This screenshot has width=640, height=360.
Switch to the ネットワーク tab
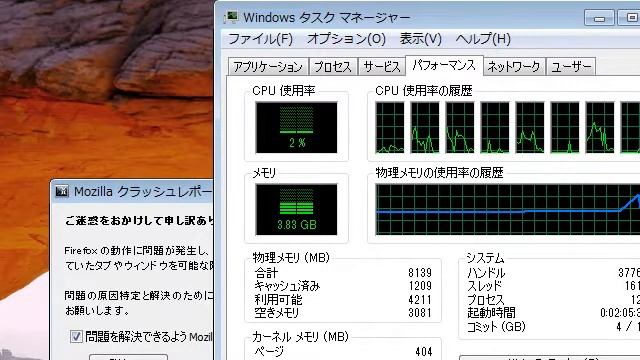coord(514,67)
